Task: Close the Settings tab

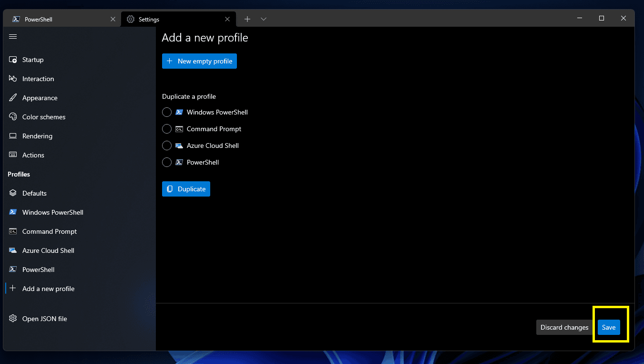Action: 227,19
